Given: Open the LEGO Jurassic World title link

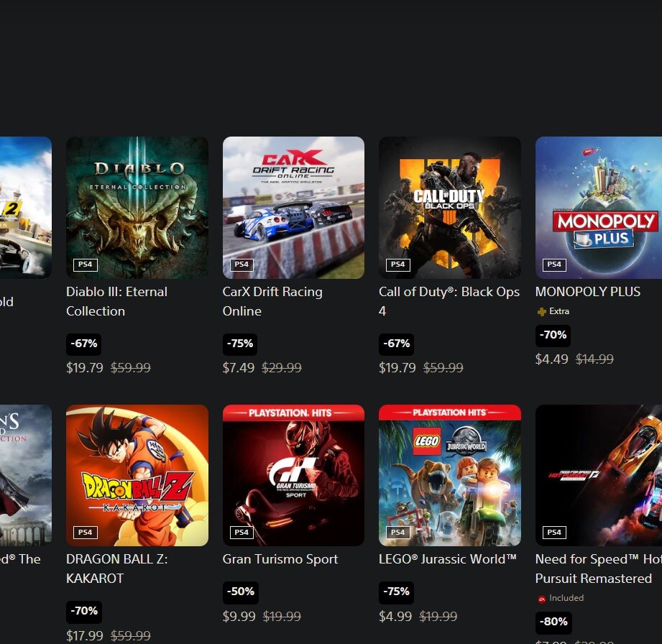Looking at the screenshot, I should 448,559.
